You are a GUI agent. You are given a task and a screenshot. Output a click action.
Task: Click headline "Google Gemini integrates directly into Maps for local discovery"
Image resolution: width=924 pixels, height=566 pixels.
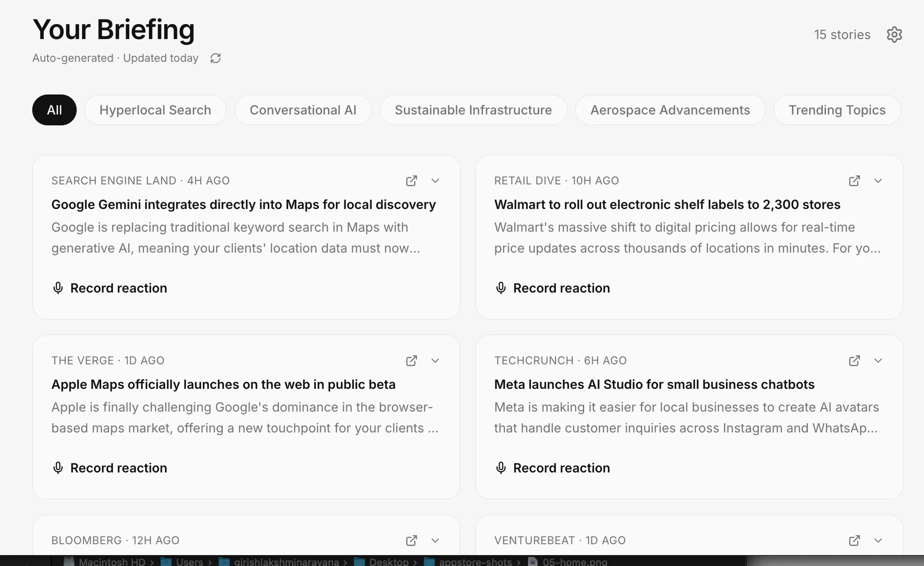[x=243, y=204]
